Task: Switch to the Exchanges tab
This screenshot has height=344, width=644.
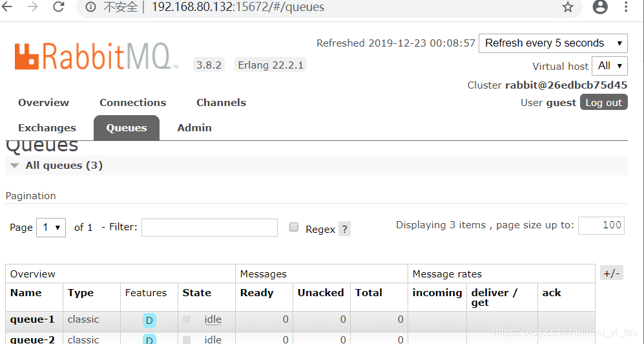Action: click(x=47, y=128)
